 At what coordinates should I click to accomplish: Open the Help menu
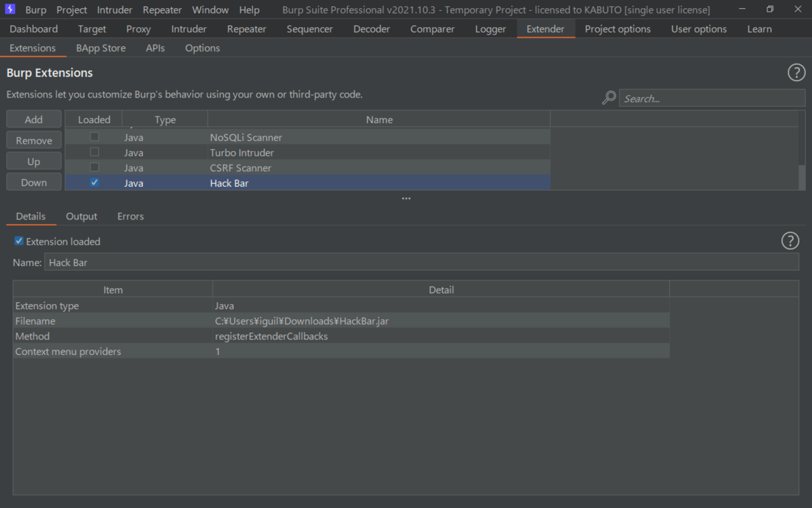click(x=249, y=10)
